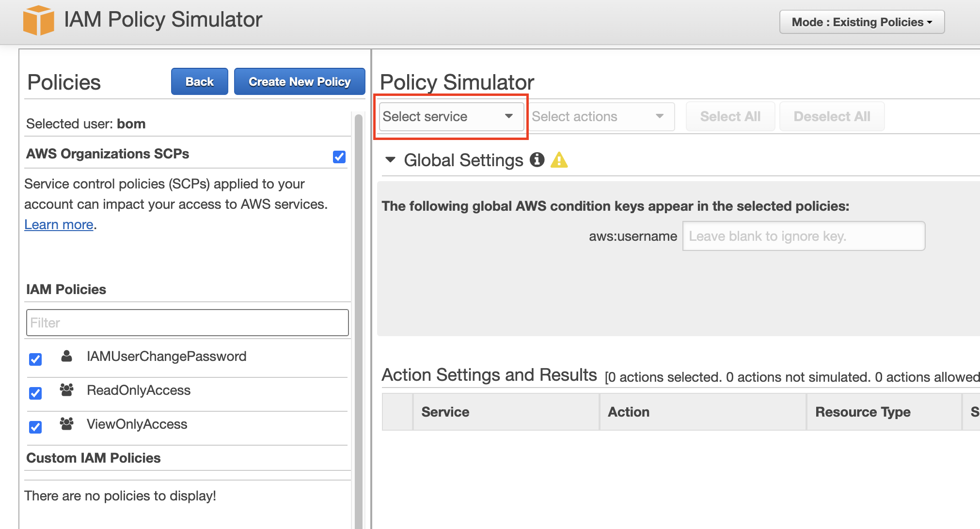
Task: Uncheck the AWS Organizations SCPs checkbox
Action: [x=339, y=157]
